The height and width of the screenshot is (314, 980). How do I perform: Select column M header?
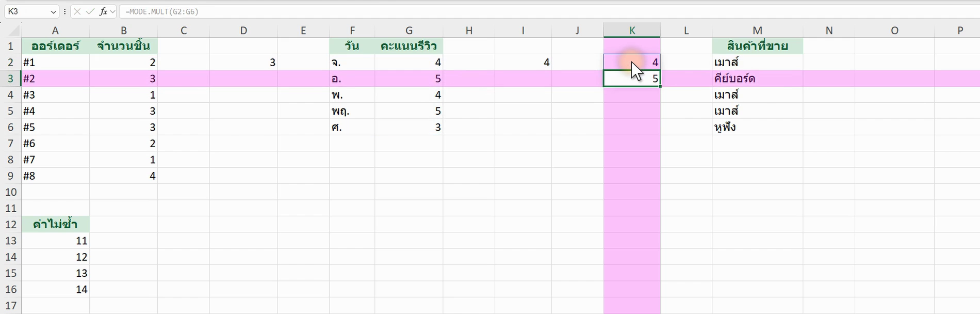[x=757, y=30]
